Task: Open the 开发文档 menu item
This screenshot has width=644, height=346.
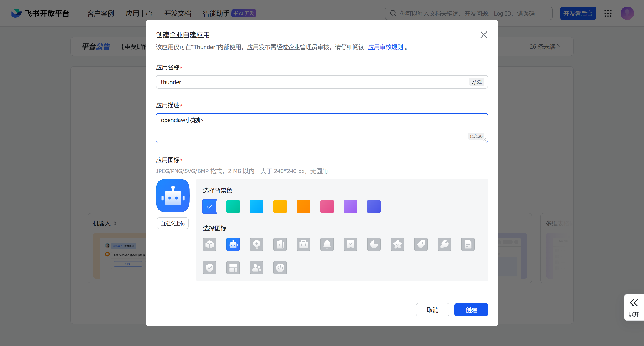Action: pyautogui.click(x=178, y=13)
